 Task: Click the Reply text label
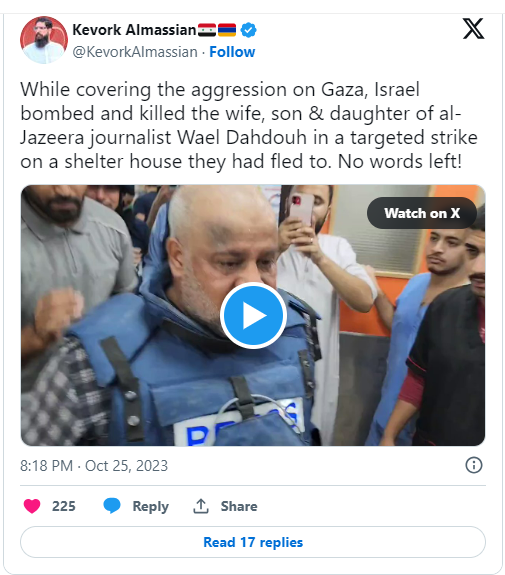(150, 506)
